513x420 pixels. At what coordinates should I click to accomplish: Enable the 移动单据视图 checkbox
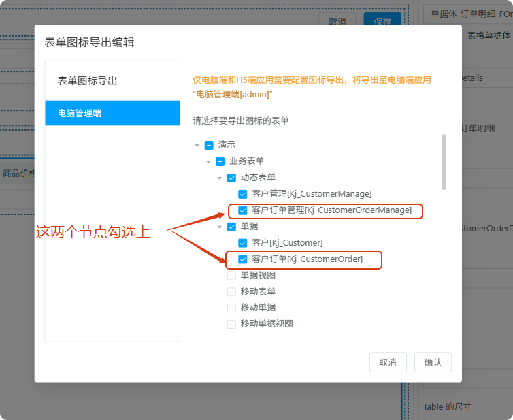pyautogui.click(x=231, y=324)
